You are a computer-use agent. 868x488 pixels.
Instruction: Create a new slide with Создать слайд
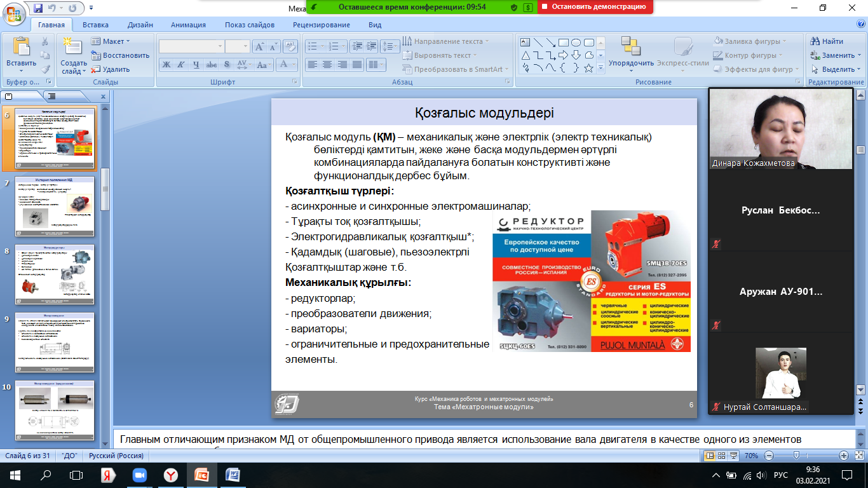(74, 55)
